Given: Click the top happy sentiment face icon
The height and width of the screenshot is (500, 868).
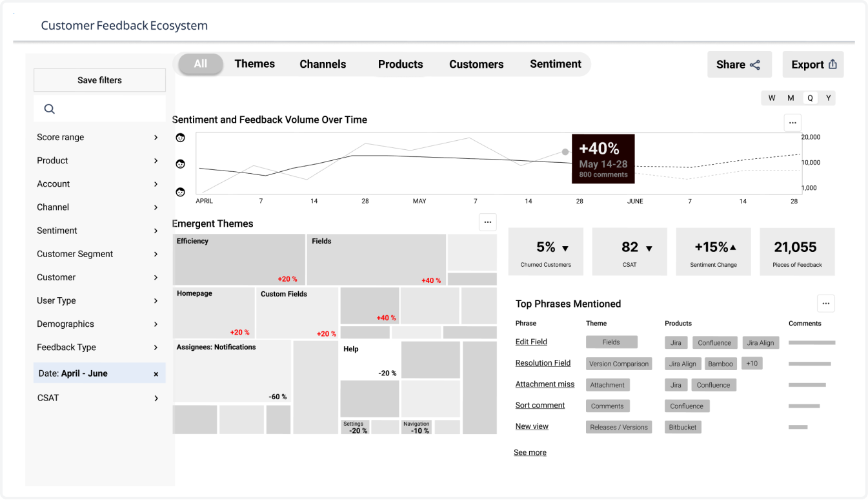Looking at the screenshot, I should (181, 138).
